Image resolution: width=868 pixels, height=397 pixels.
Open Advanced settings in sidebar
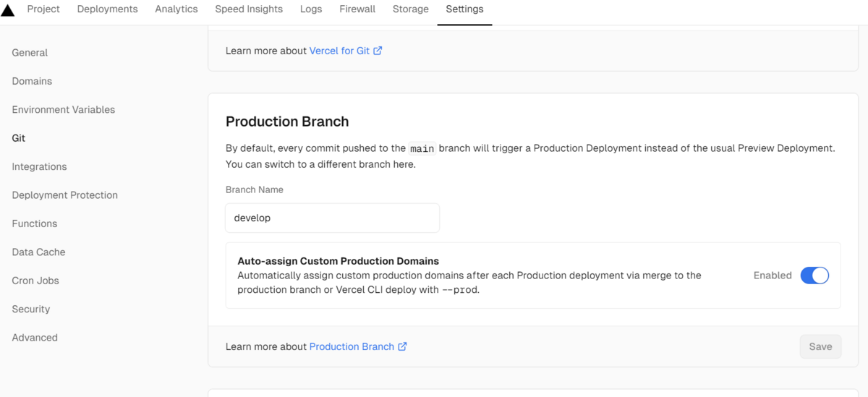pos(35,338)
